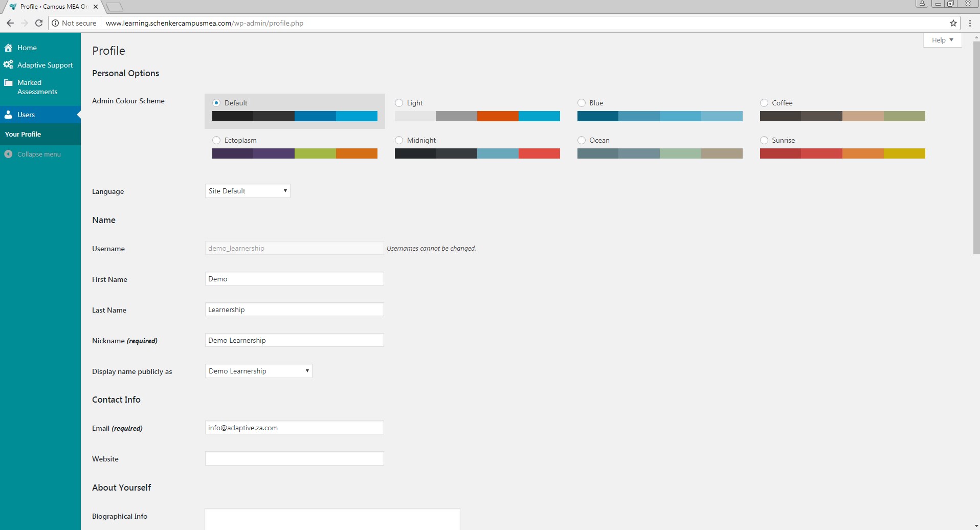Expand the Help dropdown tab
This screenshot has height=530, width=980.
tap(942, 40)
